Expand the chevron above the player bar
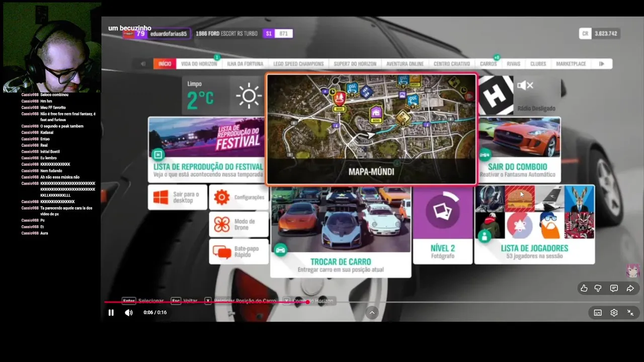The width and height of the screenshot is (644, 362). (372, 313)
